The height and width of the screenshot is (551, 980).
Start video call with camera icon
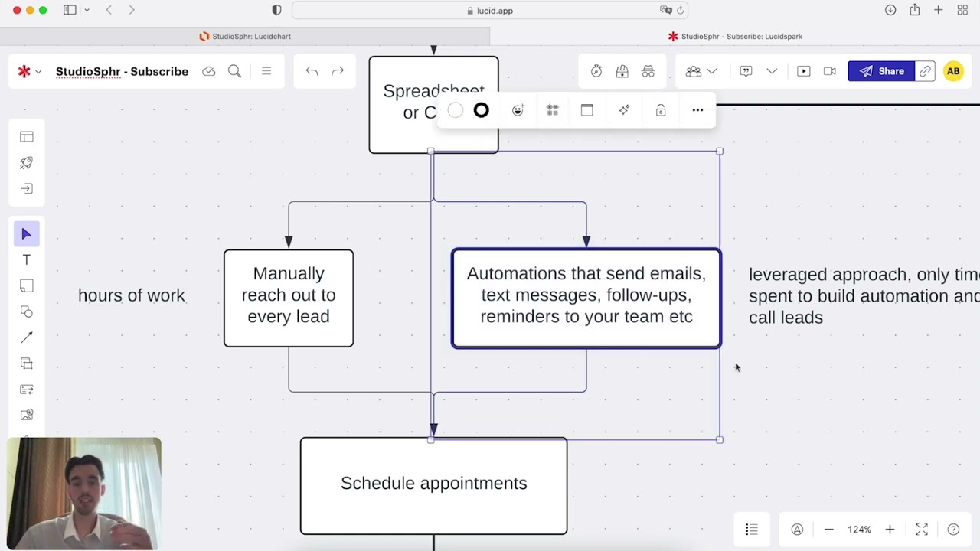coord(830,71)
